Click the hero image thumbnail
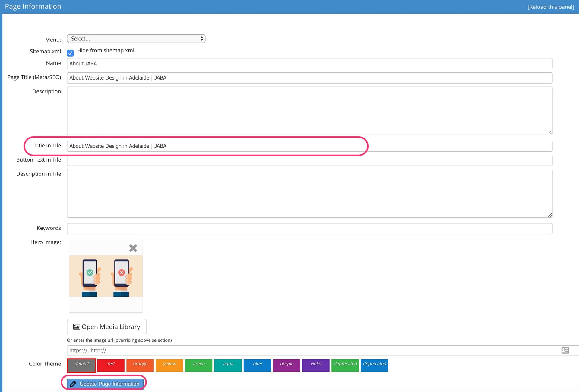 click(106, 276)
